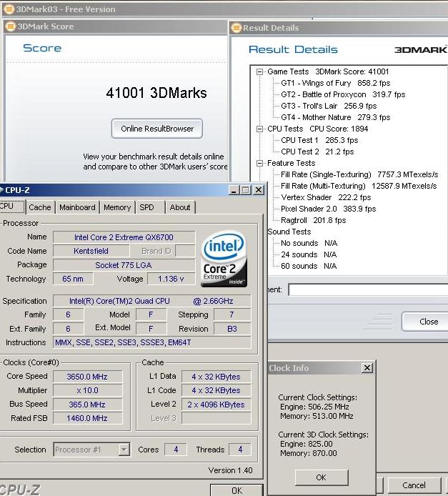Click the Stepping value 7
The image size is (448, 496).
coord(232,314)
